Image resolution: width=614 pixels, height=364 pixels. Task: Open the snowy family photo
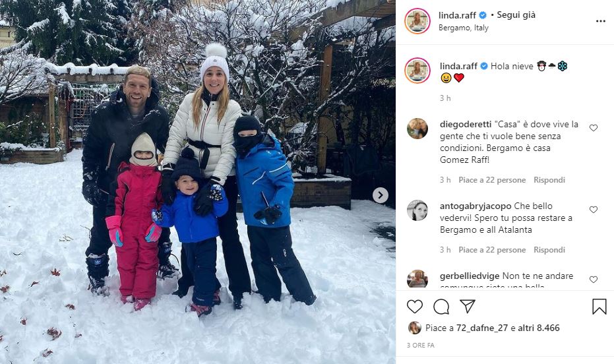click(198, 182)
